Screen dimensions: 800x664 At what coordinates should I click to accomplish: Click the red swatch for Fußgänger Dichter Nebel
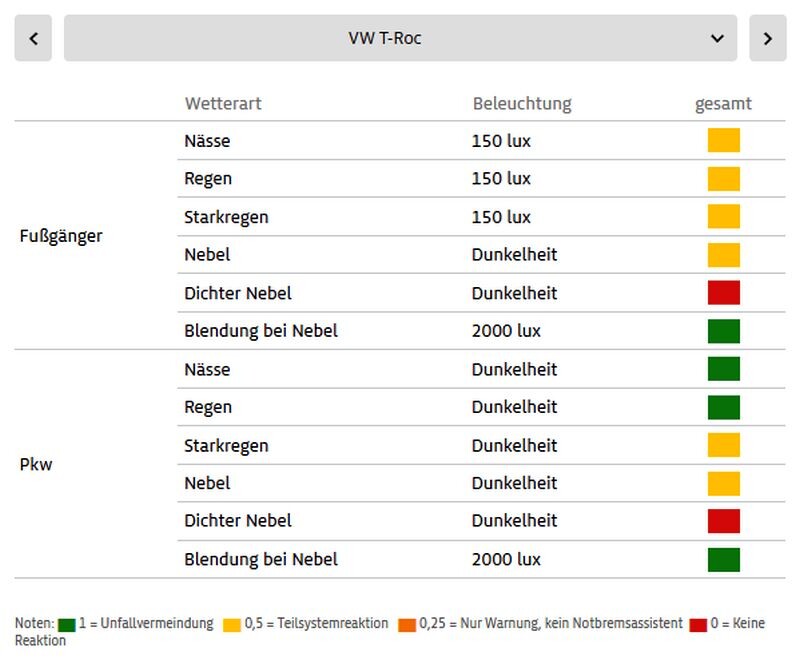point(723,293)
